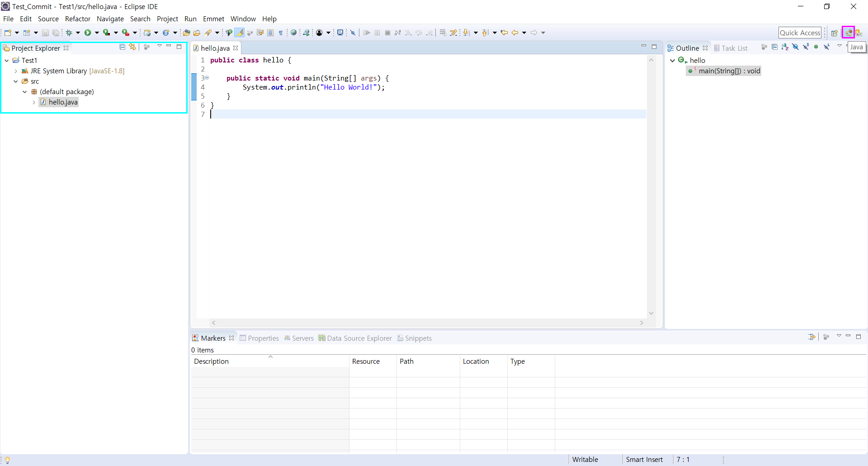The image size is (868, 466).
Task: Open the Emmet menu
Action: 213,19
